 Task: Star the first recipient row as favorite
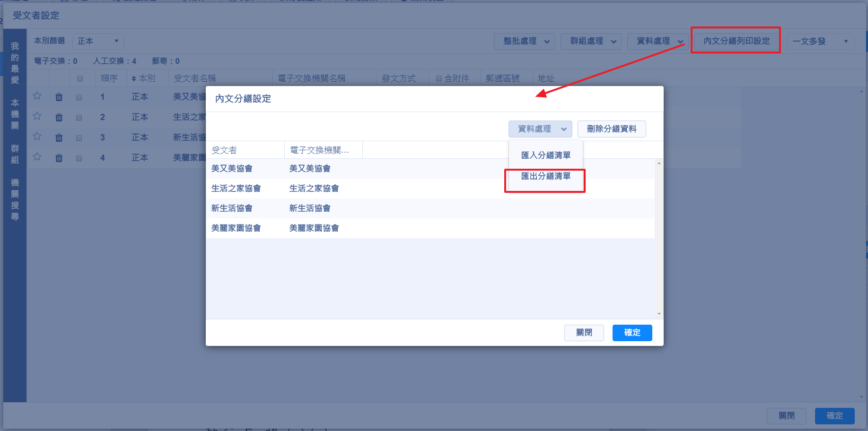(37, 96)
